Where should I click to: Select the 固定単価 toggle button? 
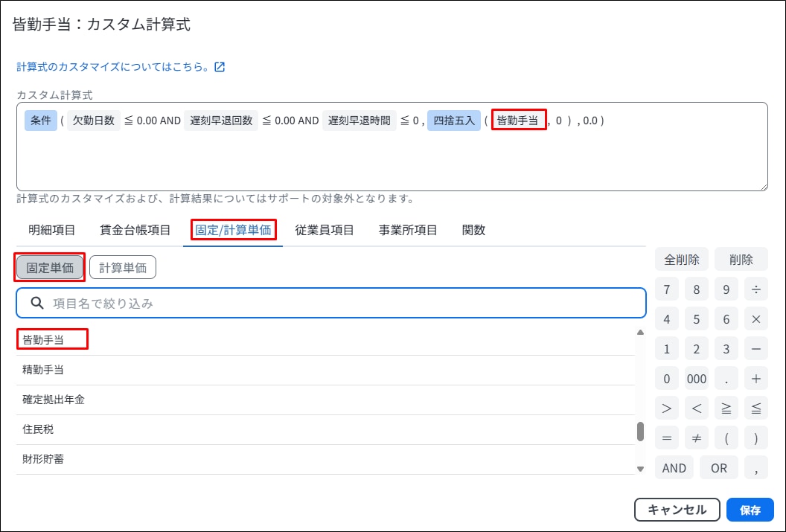tap(50, 268)
